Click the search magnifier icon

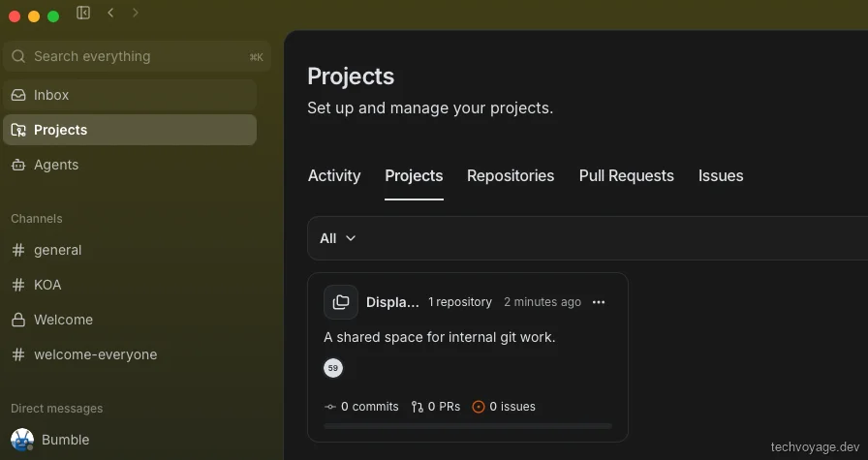coord(18,56)
